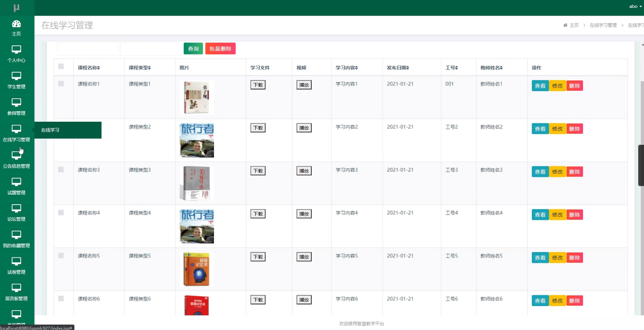Viewport: 644px width, 330px height.
Task: Click the 工号5 cell
Action: (x=451, y=256)
